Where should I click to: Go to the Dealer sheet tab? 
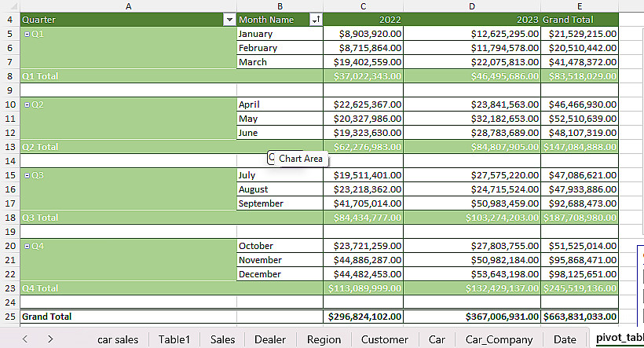pyautogui.click(x=270, y=339)
